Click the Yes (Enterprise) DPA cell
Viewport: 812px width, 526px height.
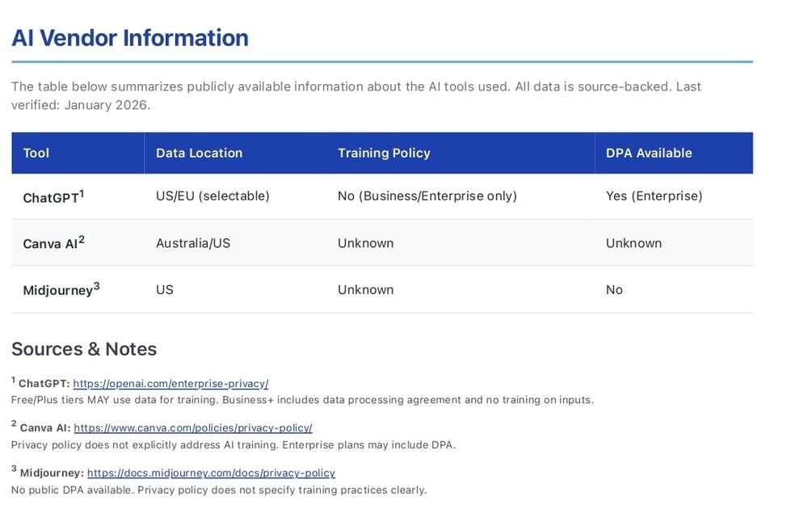pos(654,196)
